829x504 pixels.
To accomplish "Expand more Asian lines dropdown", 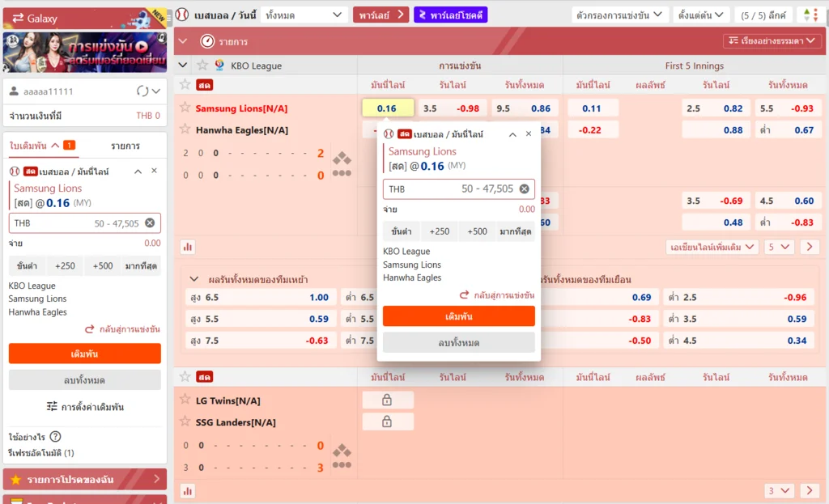I will point(712,247).
